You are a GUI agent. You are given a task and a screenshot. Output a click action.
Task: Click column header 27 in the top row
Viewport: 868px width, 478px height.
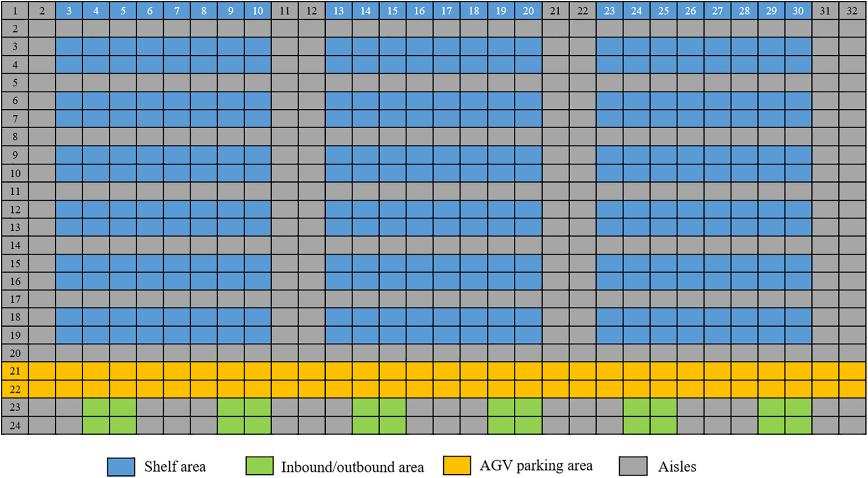pyautogui.click(x=717, y=11)
